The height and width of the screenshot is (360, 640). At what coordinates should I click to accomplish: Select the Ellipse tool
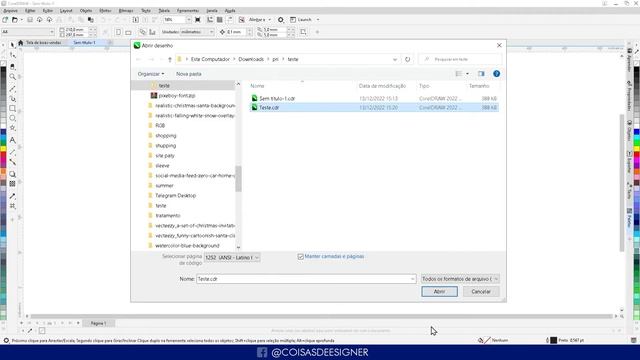click(13, 118)
